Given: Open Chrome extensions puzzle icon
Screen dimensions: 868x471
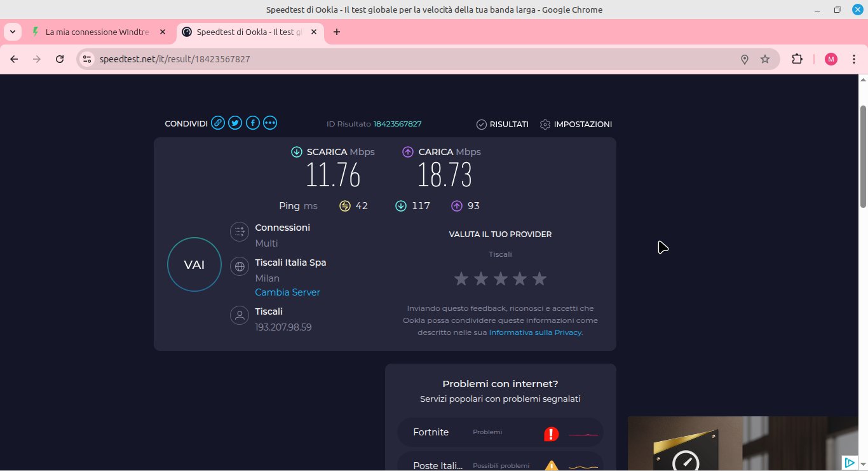Looking at the screenshot, I should point(797,59).
